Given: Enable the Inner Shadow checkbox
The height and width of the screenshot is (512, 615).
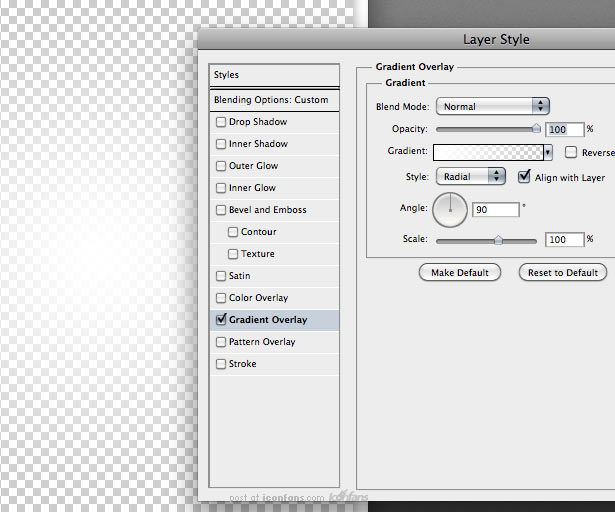Looking at the screenshot, I should [x=221, y=144].
